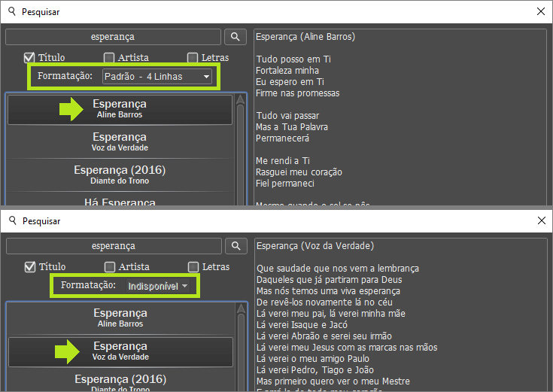Enable Artista checkbox in the upper window
The image size is (553, 392).
click(x=109, y=58)
